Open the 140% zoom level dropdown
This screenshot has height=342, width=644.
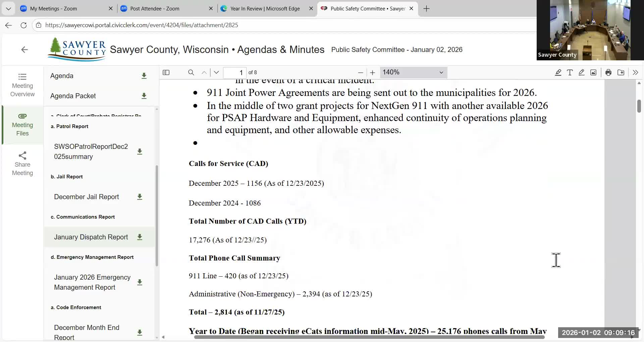coord(413,72)
